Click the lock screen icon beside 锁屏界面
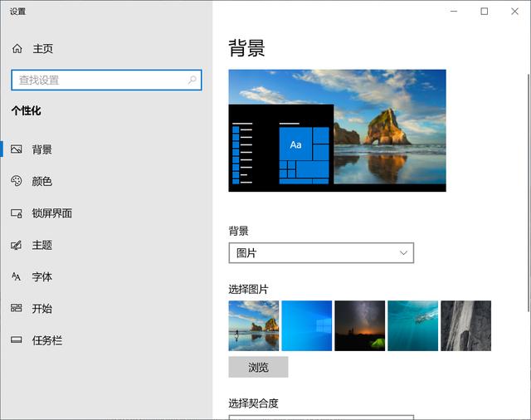531x420 pixels. (x=17, y=213)
